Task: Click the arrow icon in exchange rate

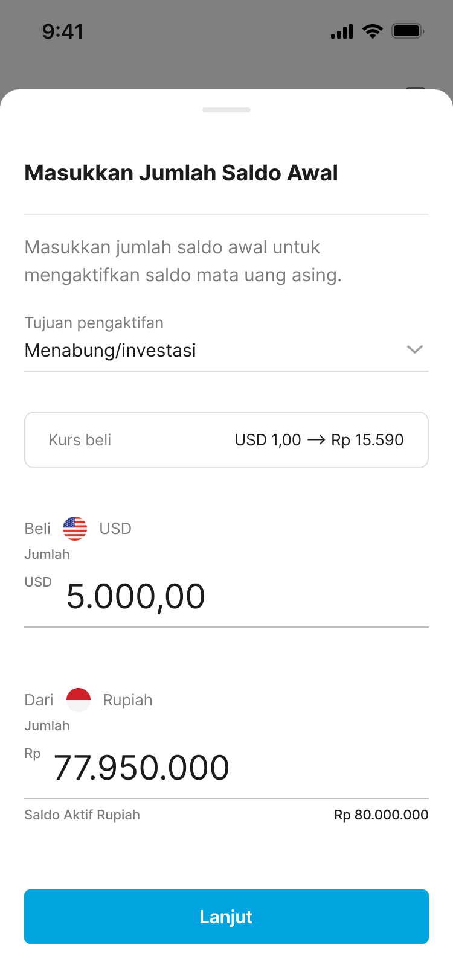Action: point(316,440)
